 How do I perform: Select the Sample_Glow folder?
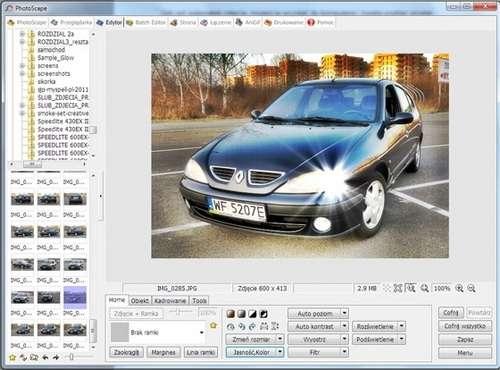click(x=56, y=58)
